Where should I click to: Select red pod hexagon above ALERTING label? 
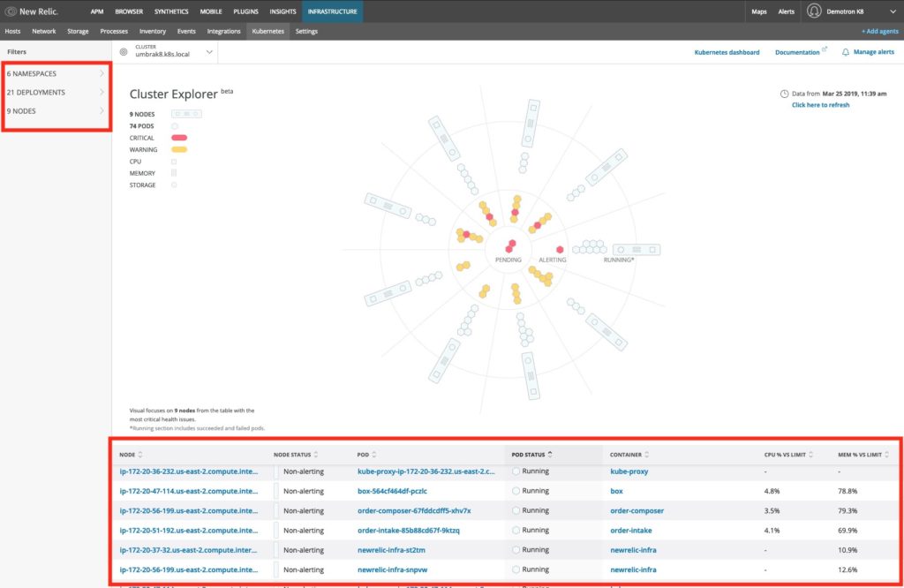pyautogui.click(x=560, y=250)
